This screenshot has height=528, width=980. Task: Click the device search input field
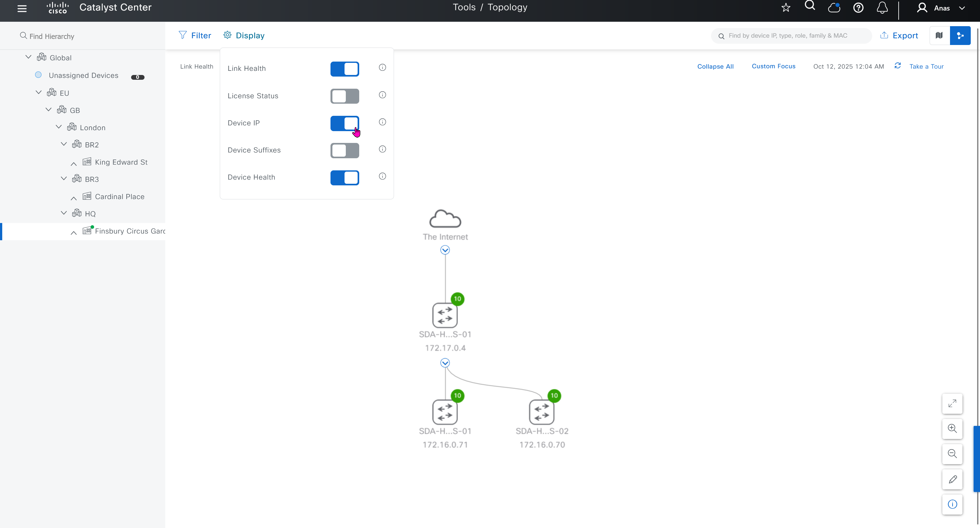pyautogui.click(x=791, y=36)
